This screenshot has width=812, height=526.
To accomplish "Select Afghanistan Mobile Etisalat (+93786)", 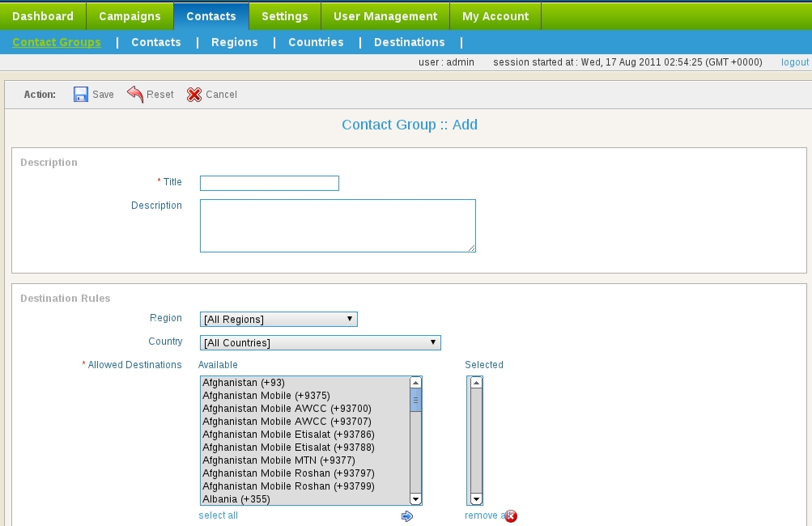I will tap(305, 435).
